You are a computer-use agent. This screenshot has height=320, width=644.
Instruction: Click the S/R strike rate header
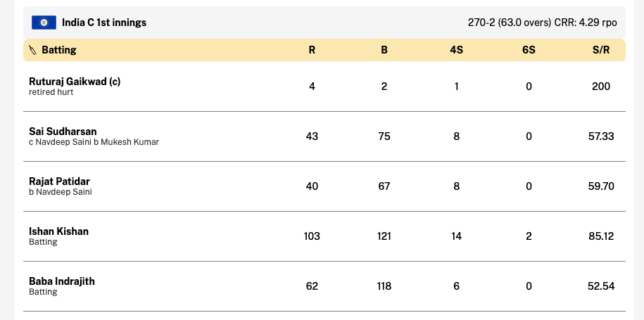pos(601,50)
